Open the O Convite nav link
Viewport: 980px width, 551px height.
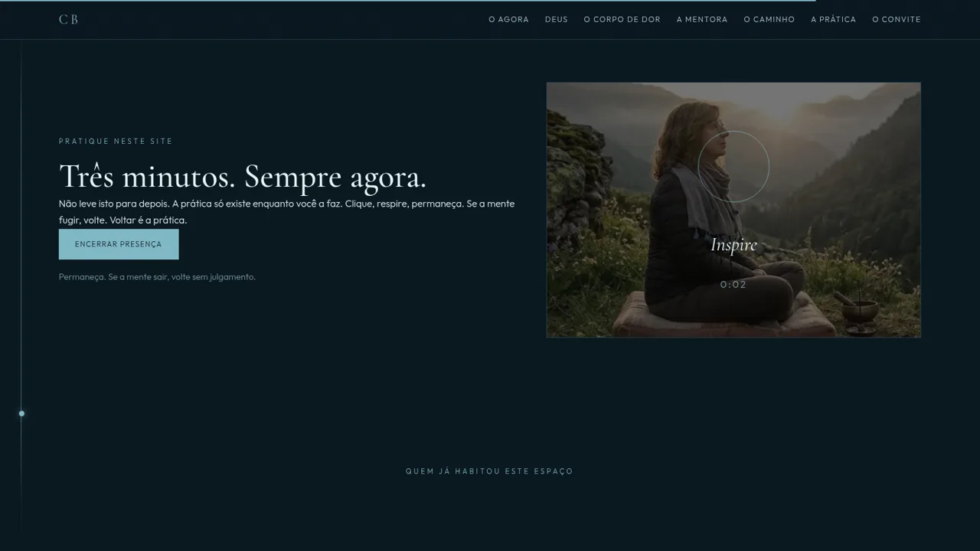[897, 19]
